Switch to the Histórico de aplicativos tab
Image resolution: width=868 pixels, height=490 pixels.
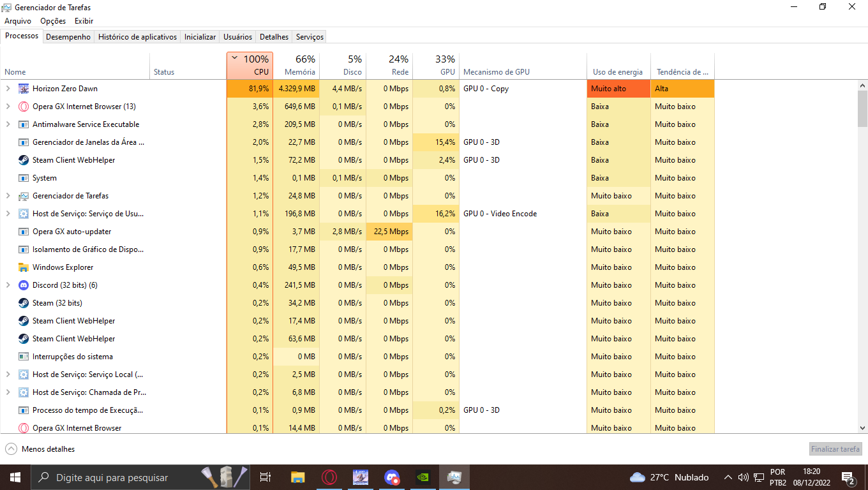click(137, 37)
